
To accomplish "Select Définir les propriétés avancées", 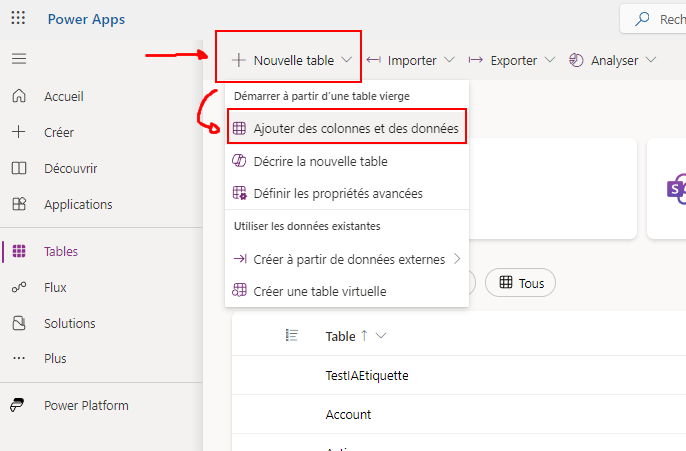I will 347,193.
